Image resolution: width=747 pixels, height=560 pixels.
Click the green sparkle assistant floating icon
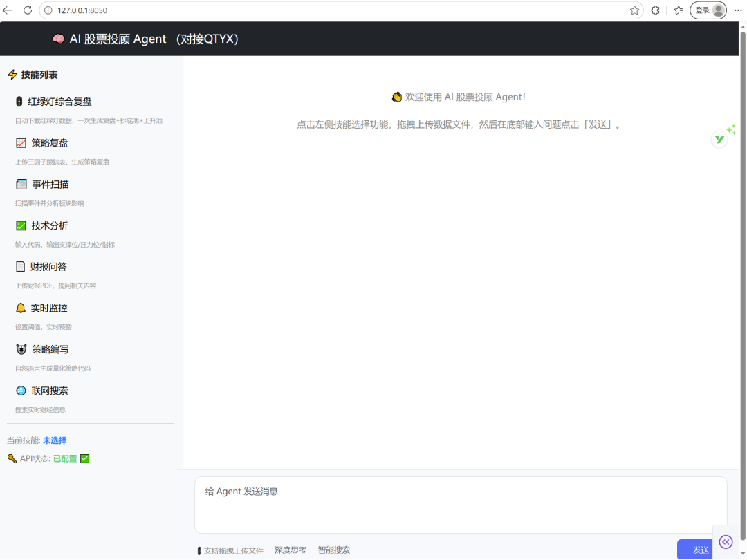coord(720,138)
